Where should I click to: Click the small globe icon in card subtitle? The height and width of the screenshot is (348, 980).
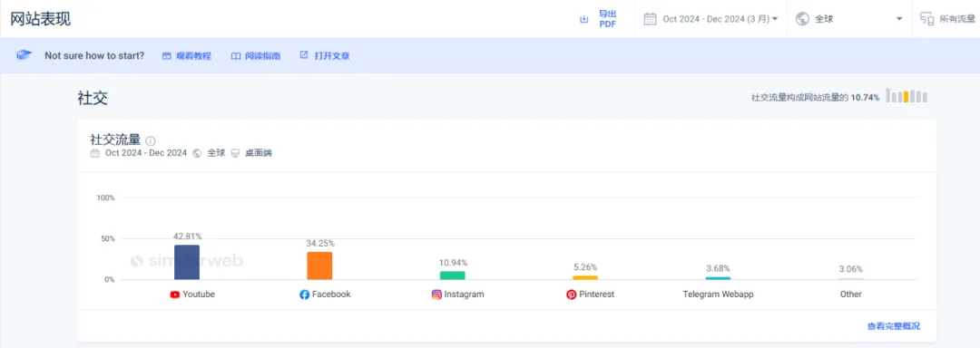coord(198,153)
